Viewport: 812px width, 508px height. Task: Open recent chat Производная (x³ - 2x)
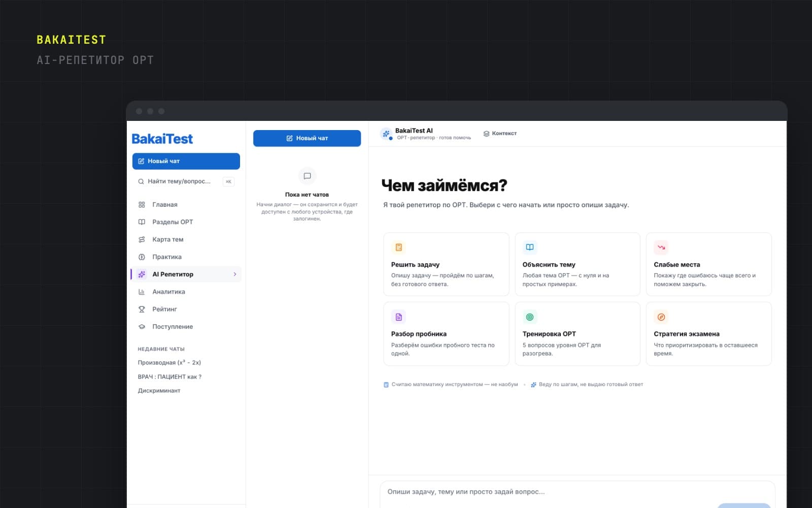[x=170, y=362]
